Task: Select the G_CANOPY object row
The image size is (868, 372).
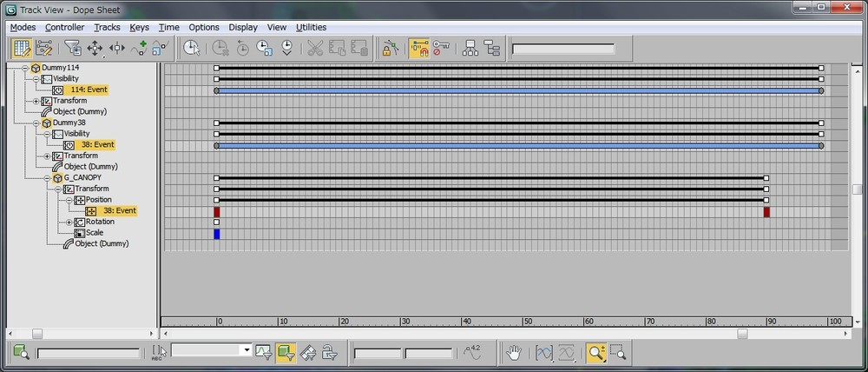Action: [x=82, y=177]
